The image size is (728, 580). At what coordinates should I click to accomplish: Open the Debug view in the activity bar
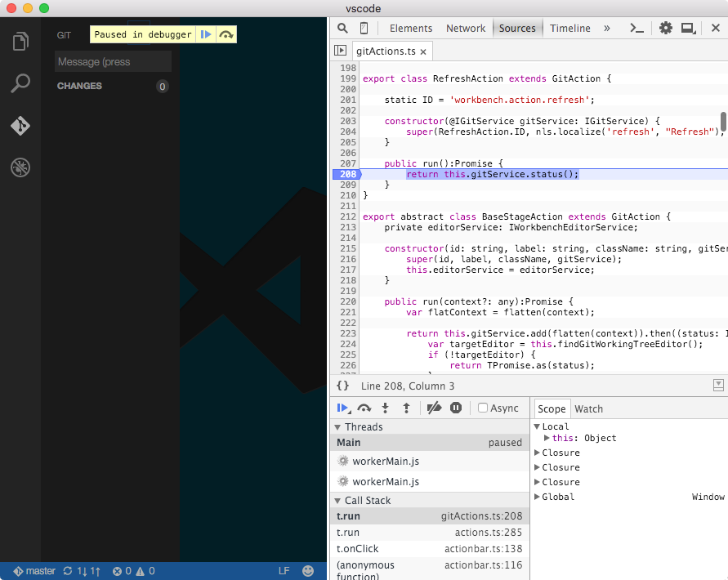click(x=20, y=167)
